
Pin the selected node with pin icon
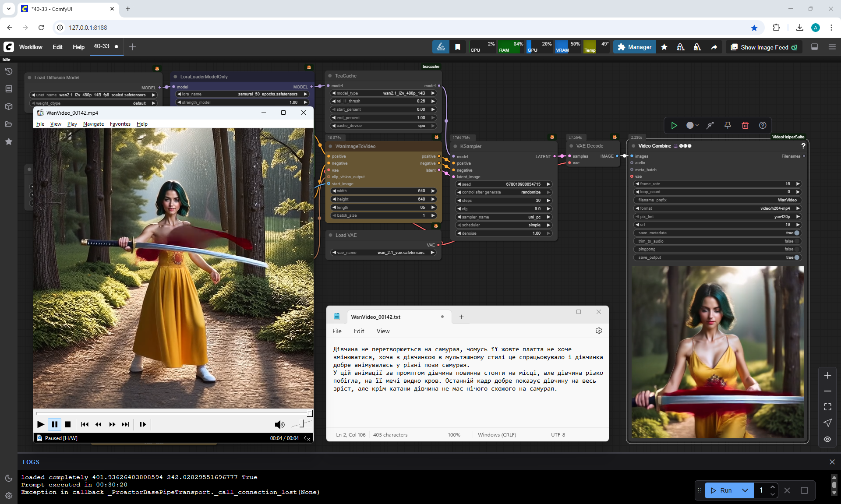pos(728,125)
